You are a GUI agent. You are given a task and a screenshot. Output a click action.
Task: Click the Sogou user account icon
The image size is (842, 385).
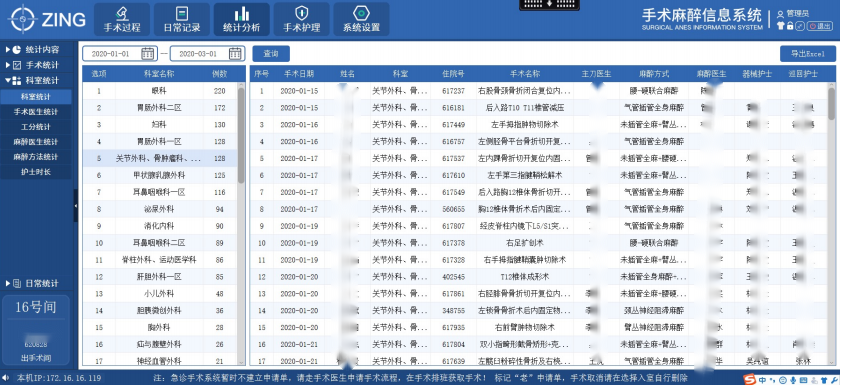[x=814, y=380]
